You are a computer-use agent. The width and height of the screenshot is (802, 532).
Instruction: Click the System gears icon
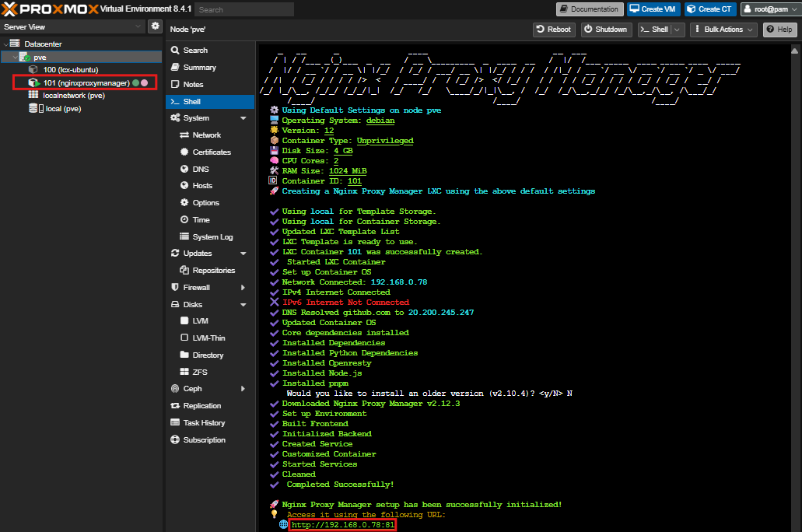(175, 117)
